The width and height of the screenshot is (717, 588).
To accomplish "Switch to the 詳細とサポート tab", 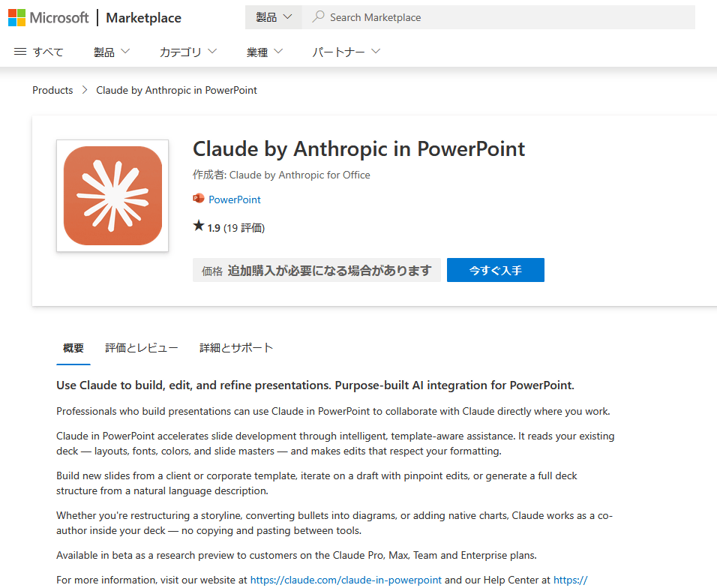I will [x=236, y=348].
